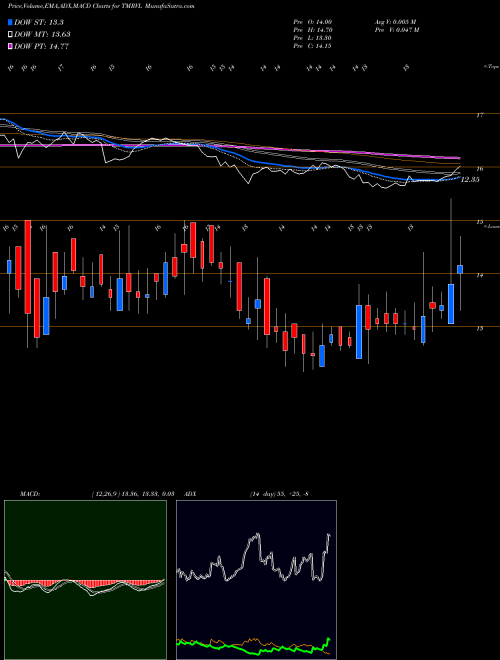Click the 16 price axis label

point(480,169)
